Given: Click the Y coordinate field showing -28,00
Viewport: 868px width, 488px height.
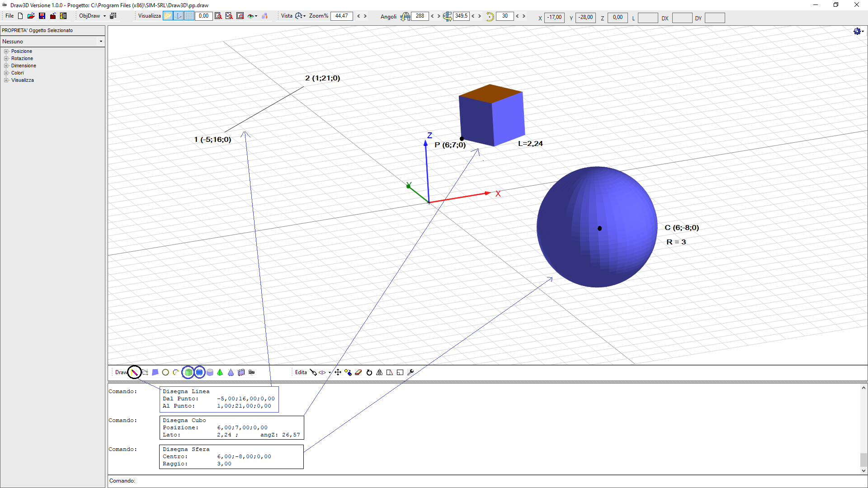Looking at the screenshot, I should (585, 18).
